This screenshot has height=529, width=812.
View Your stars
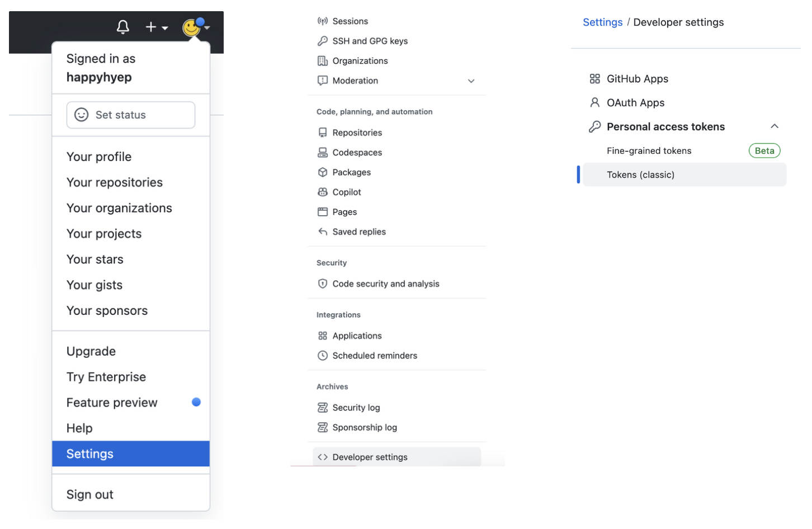click(x=95, y=259)
